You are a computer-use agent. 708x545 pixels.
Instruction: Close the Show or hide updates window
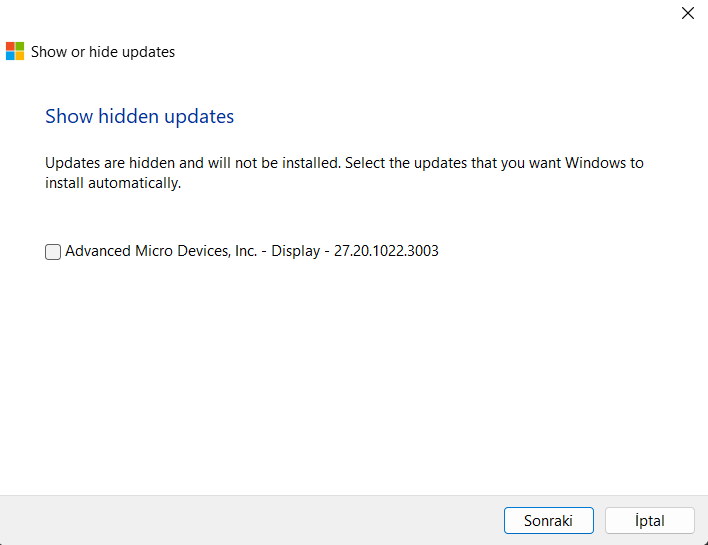point(687,14)
